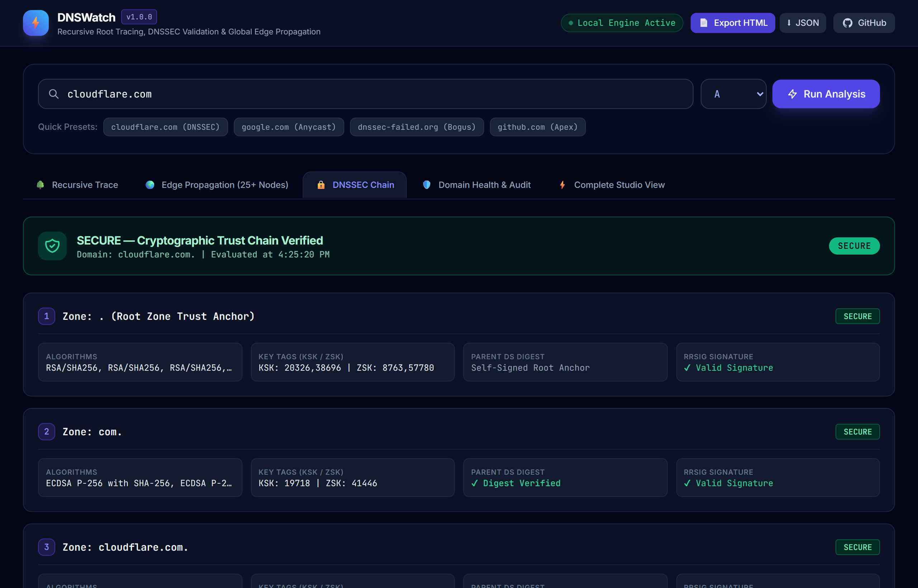This screenshot has height=588, width=918.
Task: Click the "Zone: com." heading
Action: 92,432
